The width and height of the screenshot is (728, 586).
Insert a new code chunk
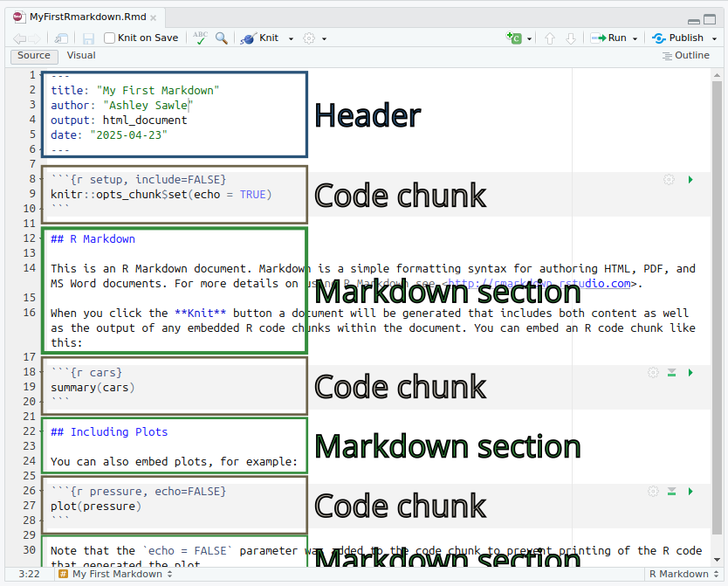tap(513, 38)
